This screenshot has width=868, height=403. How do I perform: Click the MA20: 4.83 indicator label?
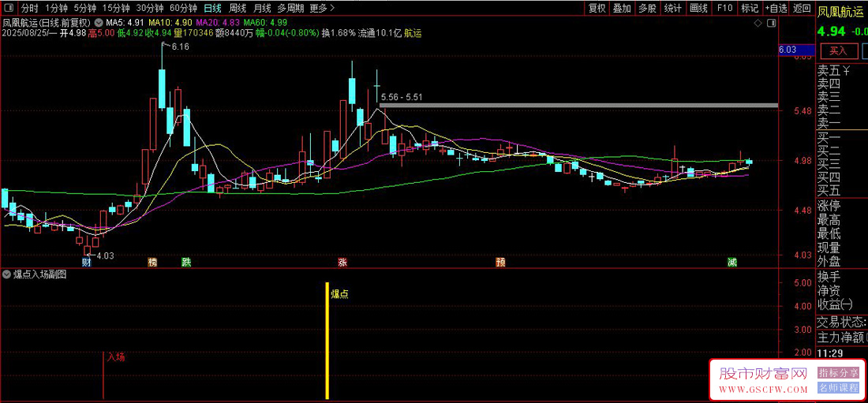[x=218, y=23]
